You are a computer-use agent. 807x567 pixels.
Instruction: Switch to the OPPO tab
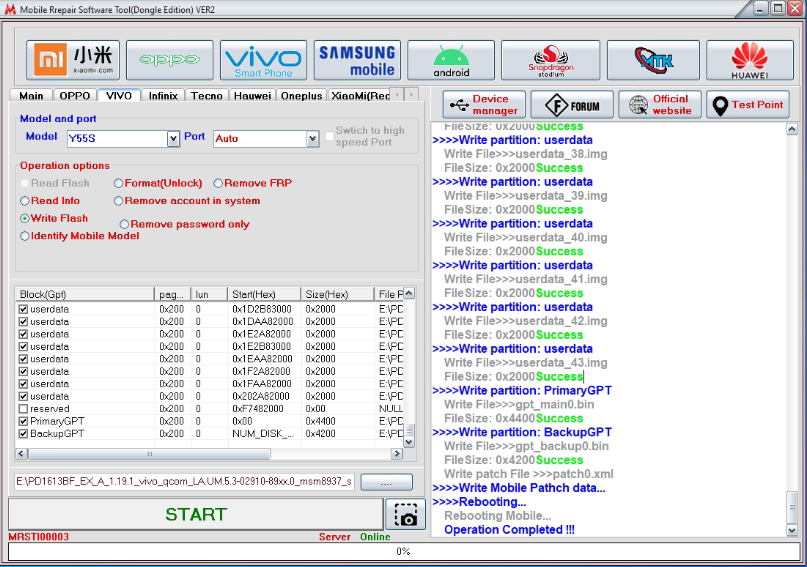75,96
